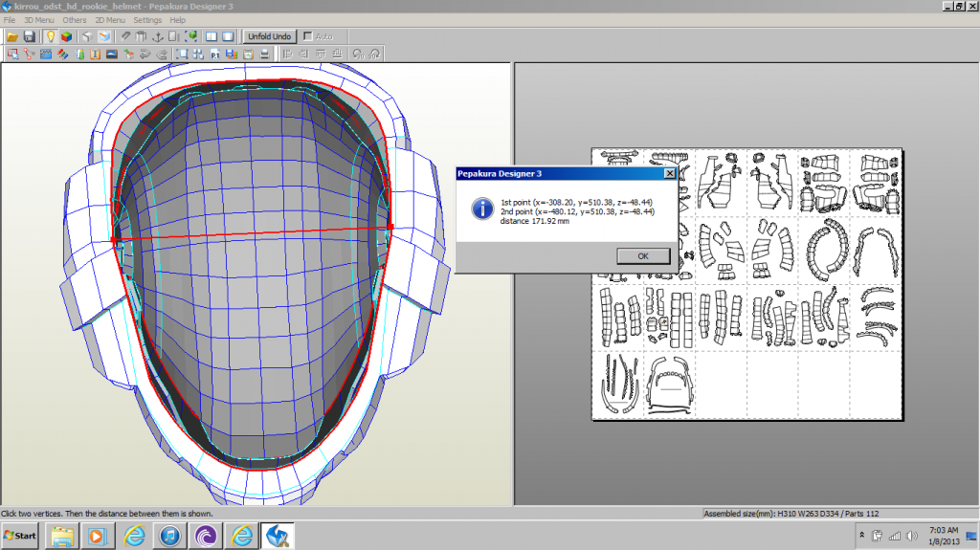Click the redo curved arrow icon

pyautogui.click(x=162, y=55)
